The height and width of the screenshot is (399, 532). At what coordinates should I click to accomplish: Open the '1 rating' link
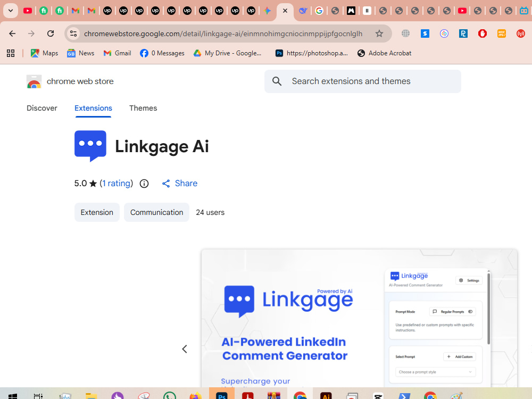117,184
